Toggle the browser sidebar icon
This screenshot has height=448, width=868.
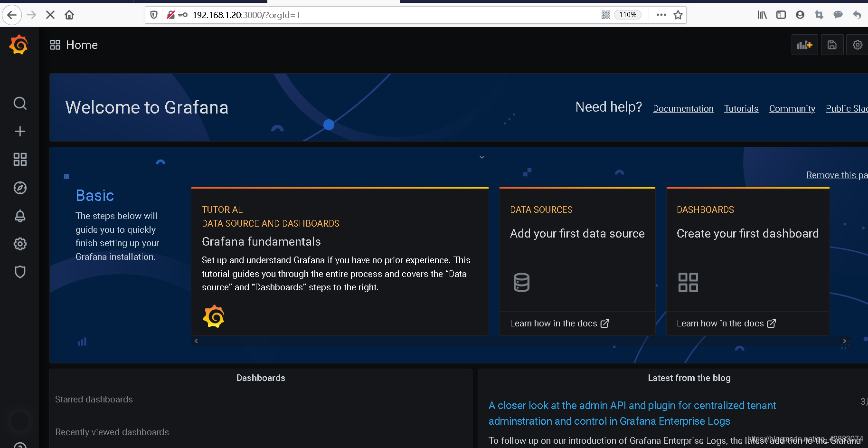pos(781,15)
